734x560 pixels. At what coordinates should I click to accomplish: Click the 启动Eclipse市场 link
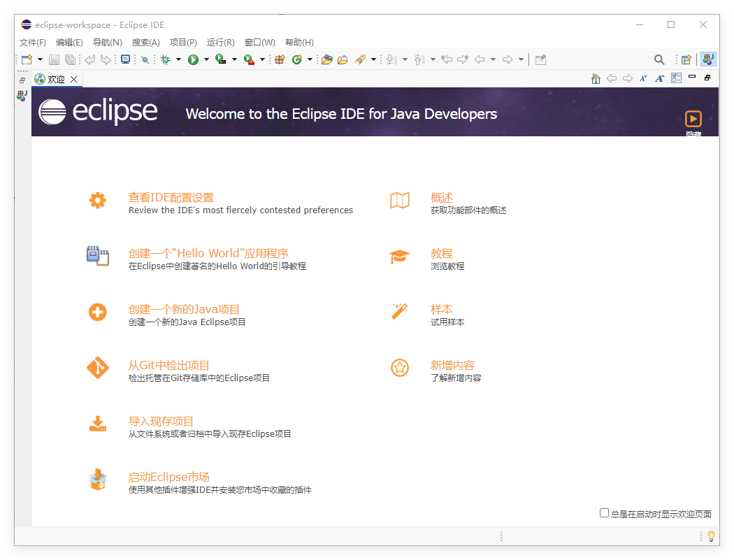(x=168, y=477)
